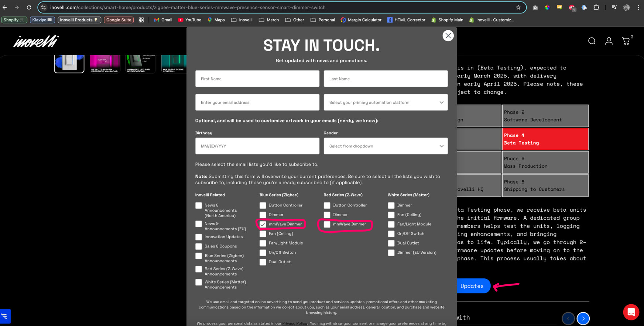Open Google Suite bookmark
644x326 pixels.
point(119,20)
